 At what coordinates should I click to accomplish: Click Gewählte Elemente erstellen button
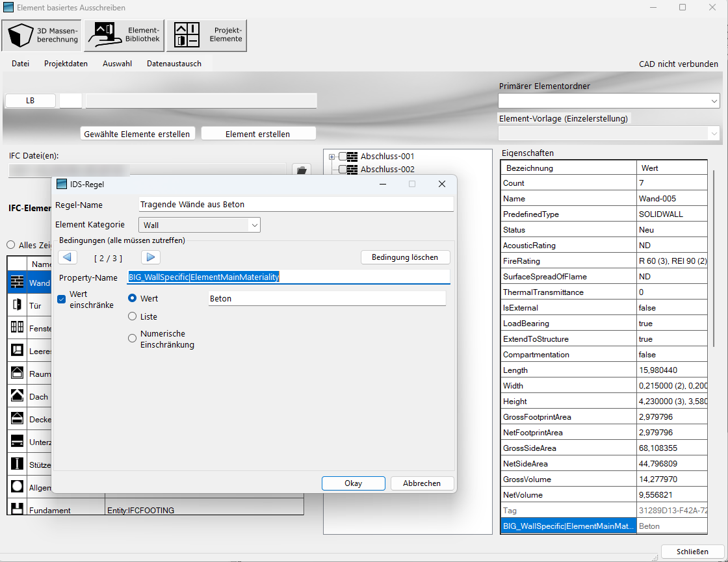coord(137,134)
